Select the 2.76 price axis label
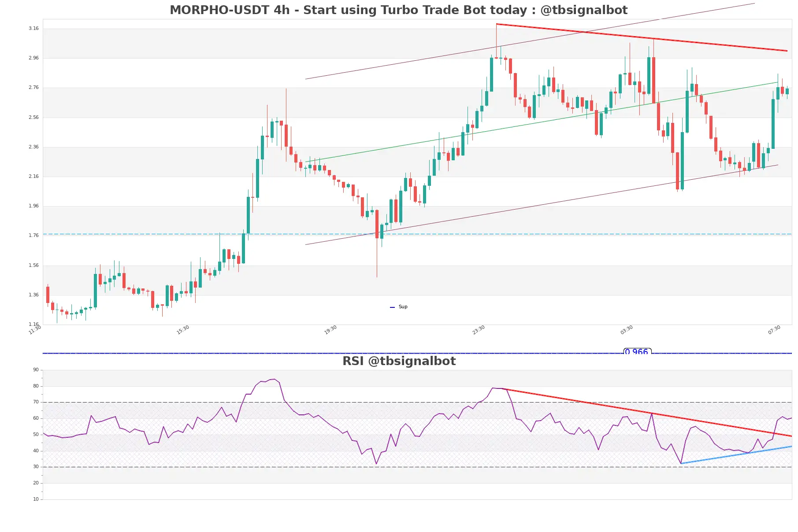 coord(33,87)
